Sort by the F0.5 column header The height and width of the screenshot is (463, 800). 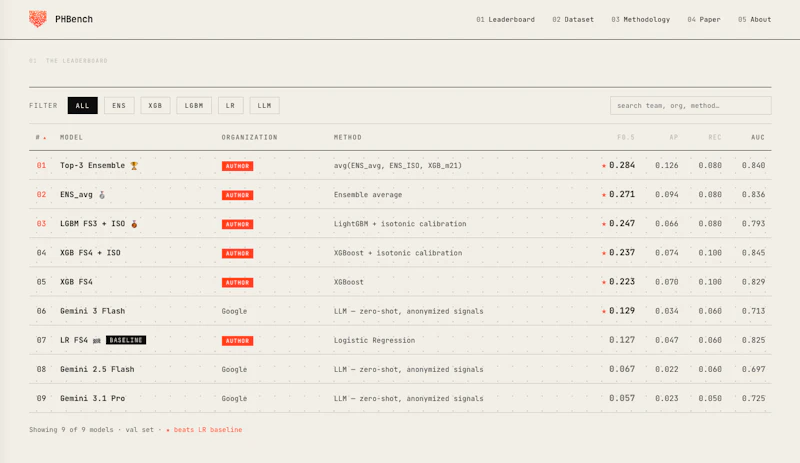coord(626,137)
